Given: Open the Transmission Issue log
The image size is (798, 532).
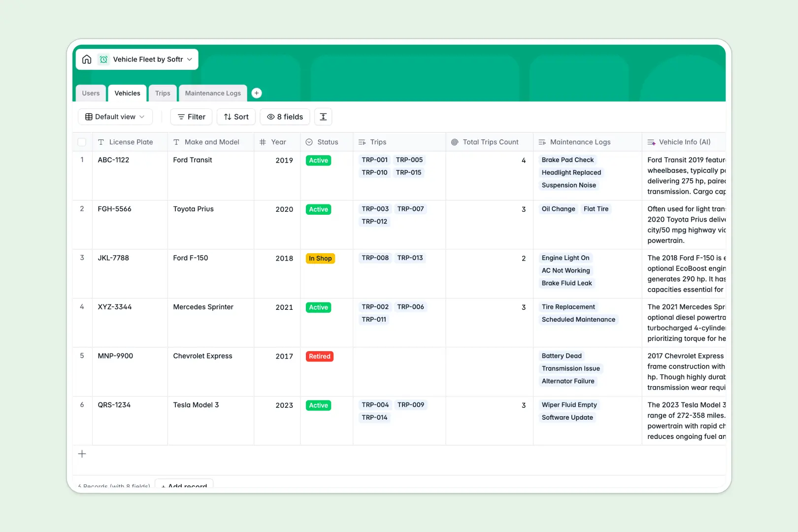Looking at the screenshot, I should click(x=570, y=368).
